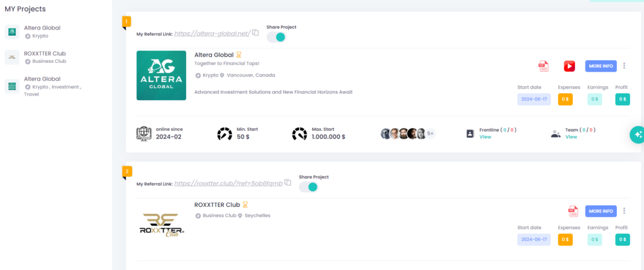Click ROXXTTER Club Earnings 0 $ badge
Viewport: 644px width, 270px height.
(x=594, y=240)
